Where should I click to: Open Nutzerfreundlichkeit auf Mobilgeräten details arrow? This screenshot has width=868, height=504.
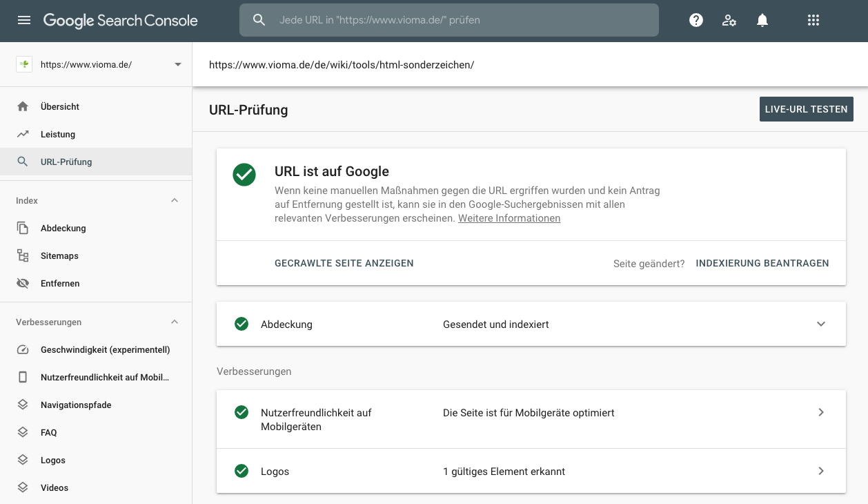click(821, 412)
